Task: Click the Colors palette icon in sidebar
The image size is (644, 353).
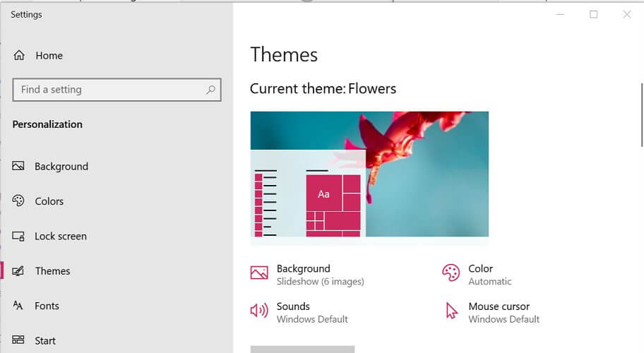Action: 18,201
